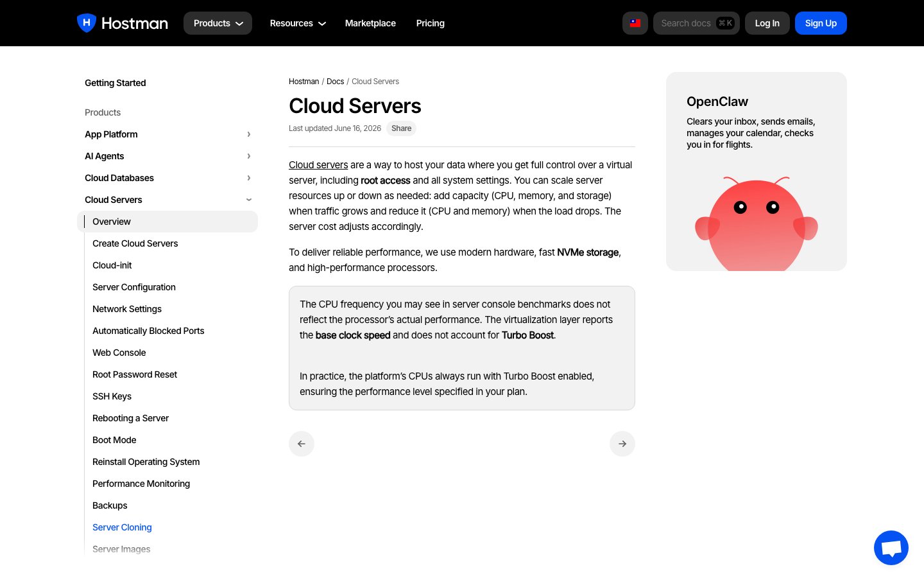This screenshot has height=578, width=924.
Task: Go to previous article arrow
Action: tap(302, 444)
